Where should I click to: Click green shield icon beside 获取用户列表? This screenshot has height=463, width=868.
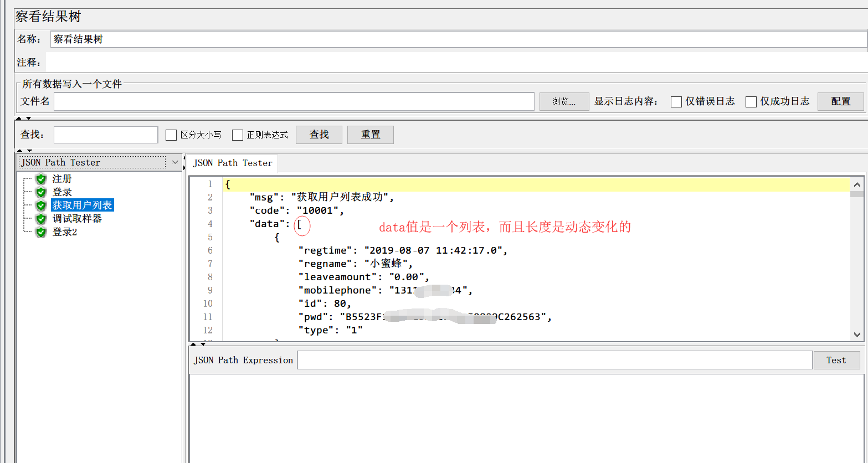40,205
